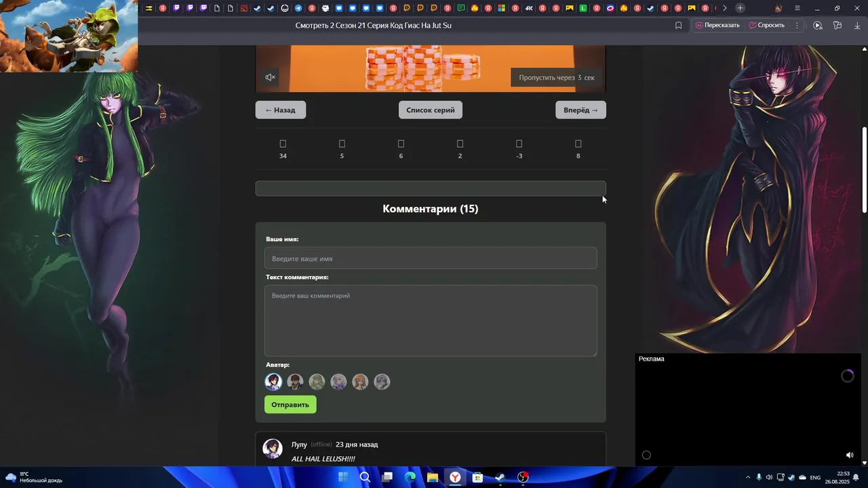This screenshot has width=868, height=488.
Task: Switch to the 4K tab
Action: [x=529, y=8]
